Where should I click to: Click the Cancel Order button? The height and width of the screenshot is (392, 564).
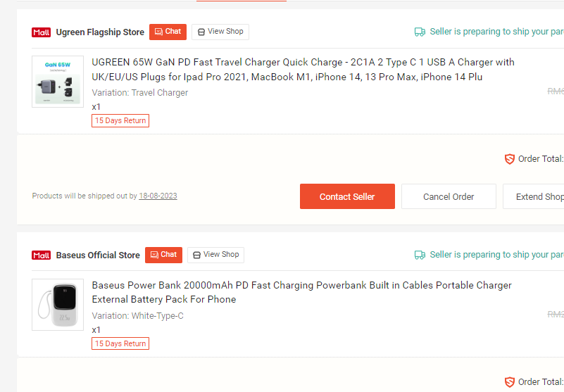pos(449,196)
